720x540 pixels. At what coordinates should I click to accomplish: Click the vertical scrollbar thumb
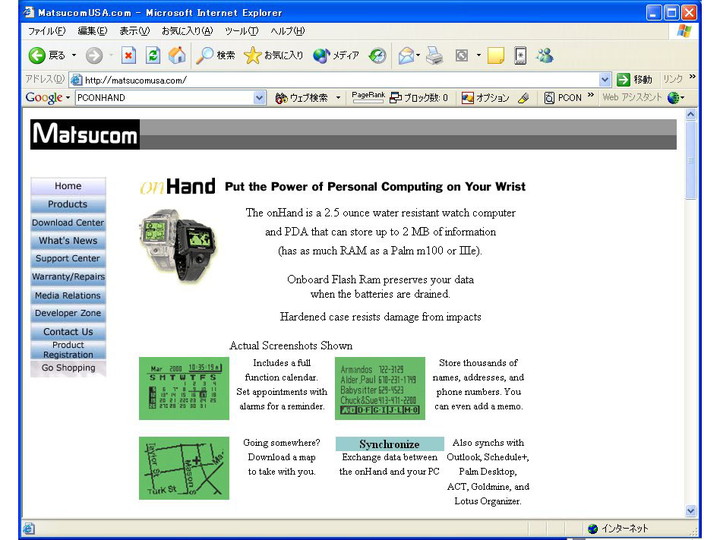click(691, 160)
